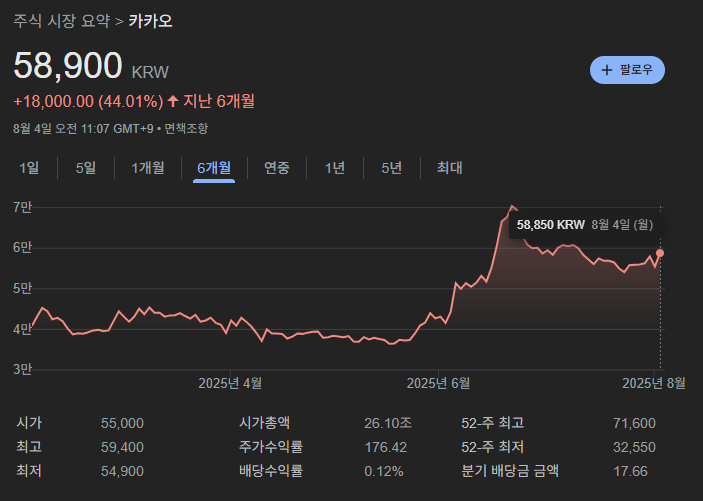Click the 8월 4일 오전 11:07 GMT+9 timestamp
This screenshot has width=703, height=501.
(x=83, y=129)
